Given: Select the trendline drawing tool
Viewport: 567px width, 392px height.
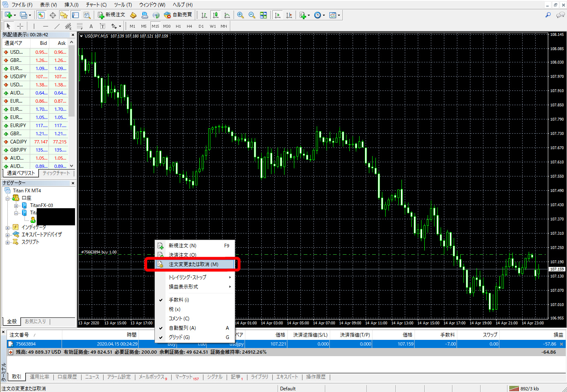Looking at the screenshot, I should [x=57, y=26].
